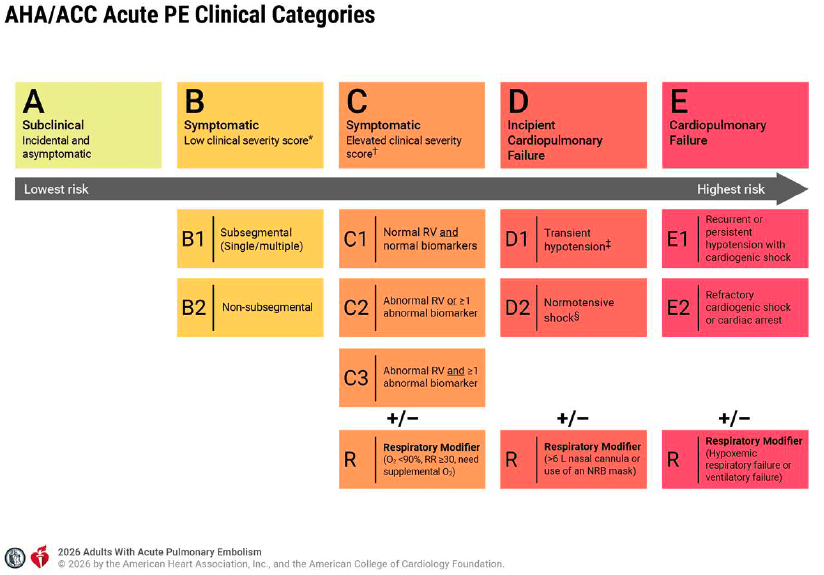
Task: Click E2 Refractory cardiogenic shock box
Action: pos(735,307)
